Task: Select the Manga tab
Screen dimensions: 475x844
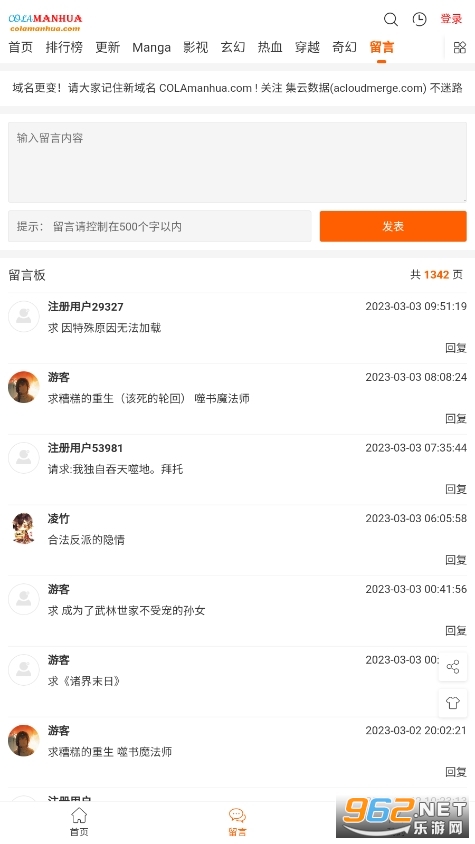Action: tap(151, 47)
